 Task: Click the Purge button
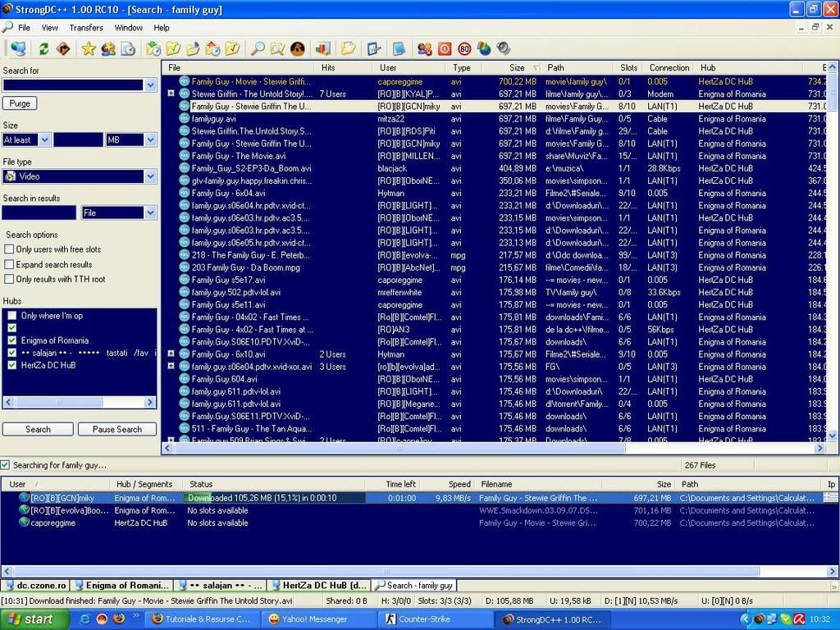20,103
